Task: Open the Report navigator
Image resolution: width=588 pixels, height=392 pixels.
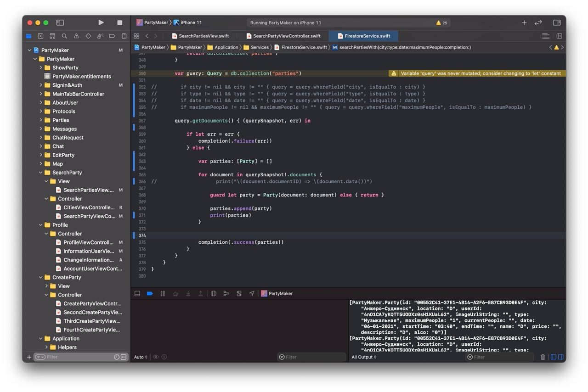Action: (124, 36)
